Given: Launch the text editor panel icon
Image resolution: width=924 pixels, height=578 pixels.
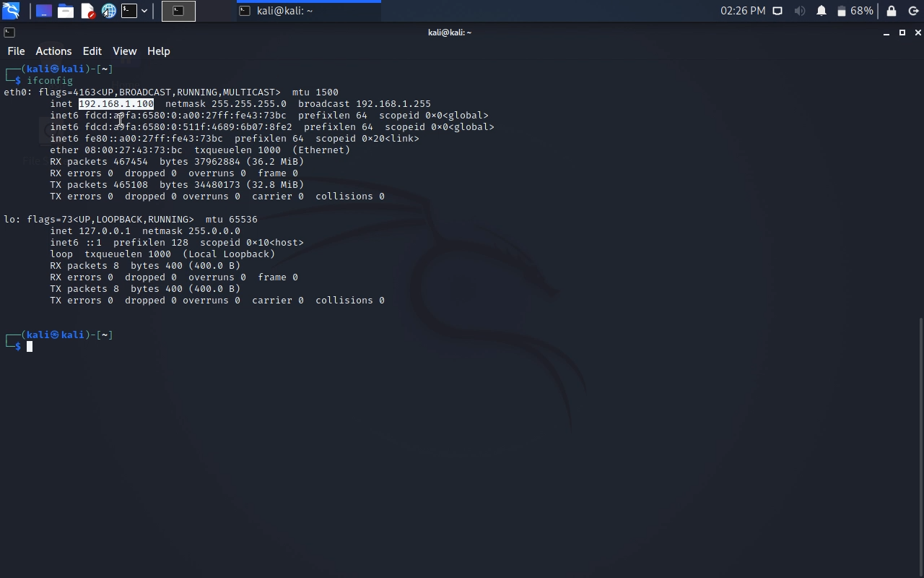Looking at the screenshot, I should click(x=87, y=11).
